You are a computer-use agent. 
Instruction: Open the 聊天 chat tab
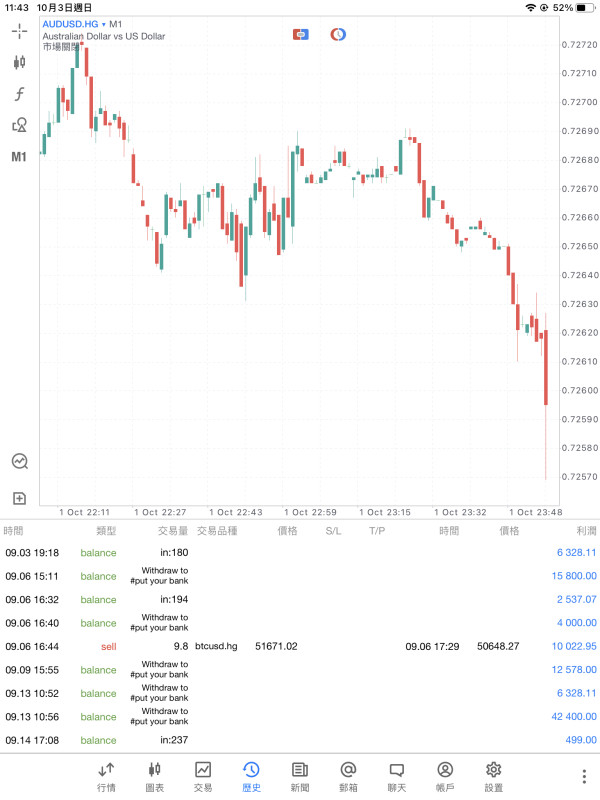coord(396,777)
